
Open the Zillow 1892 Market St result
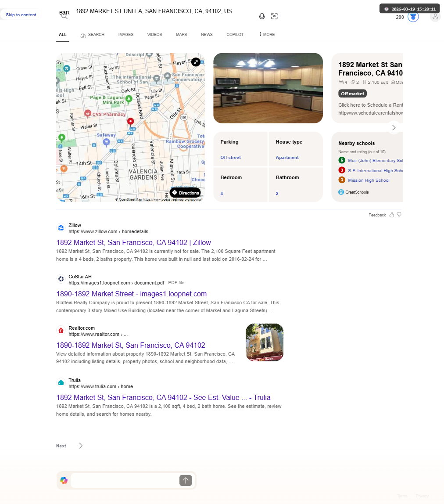pyautogui.click(x=134, y=242)
